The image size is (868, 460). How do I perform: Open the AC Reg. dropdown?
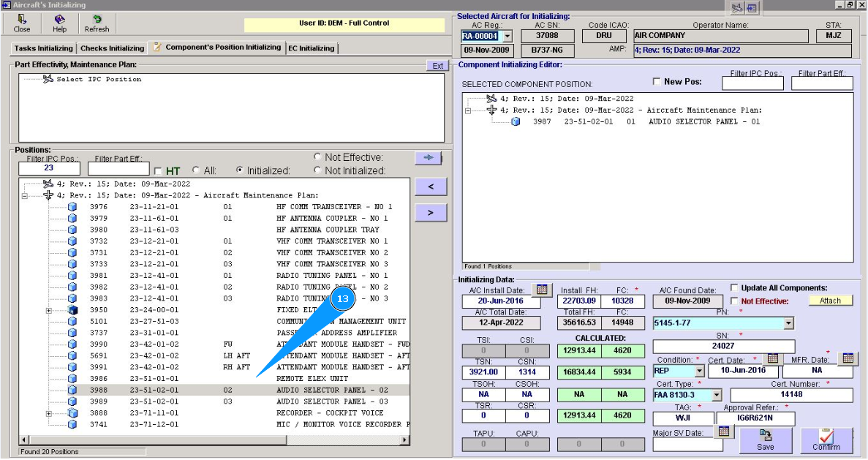507,36
